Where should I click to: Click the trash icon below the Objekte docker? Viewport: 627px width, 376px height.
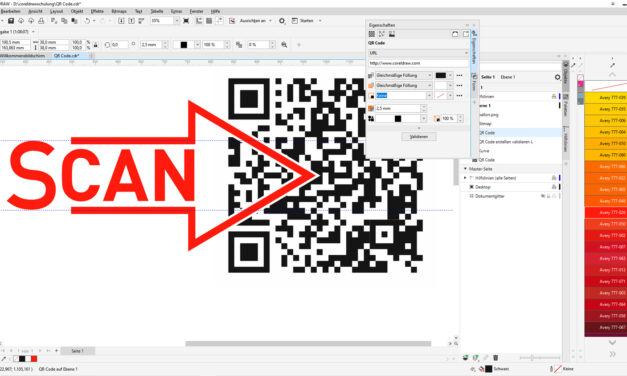pyautogui.click(x=495, y=358)
